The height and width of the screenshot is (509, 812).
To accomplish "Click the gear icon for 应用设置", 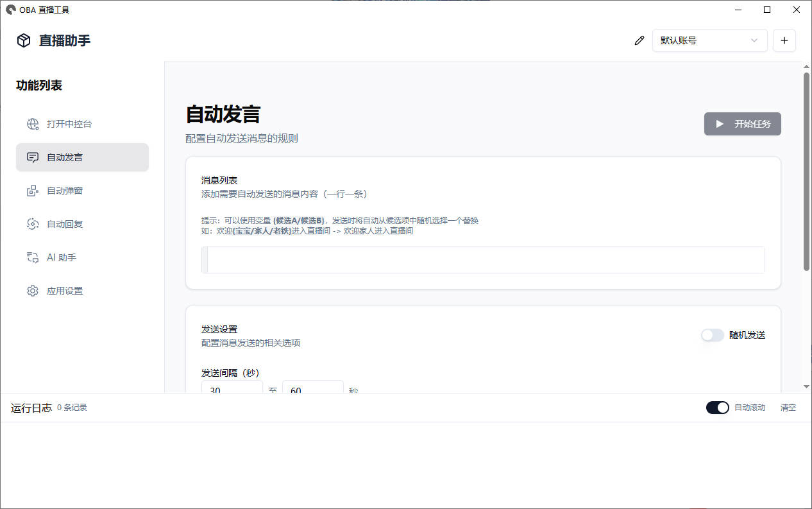I will click(33, 291).
